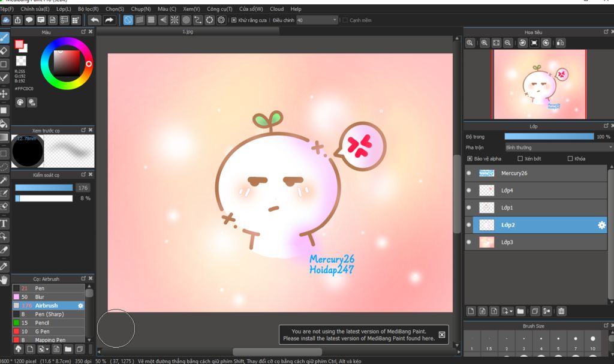Rotate the navigator view left
The width and height of the screenshot is (614, 364).
[x=522, y=43]
